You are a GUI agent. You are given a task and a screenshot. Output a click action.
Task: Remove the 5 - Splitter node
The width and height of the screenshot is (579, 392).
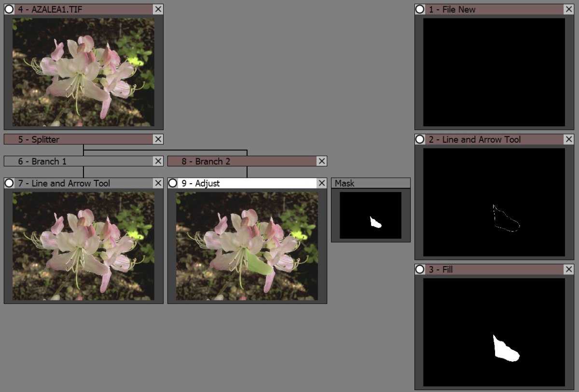click(x=158, y=139)
